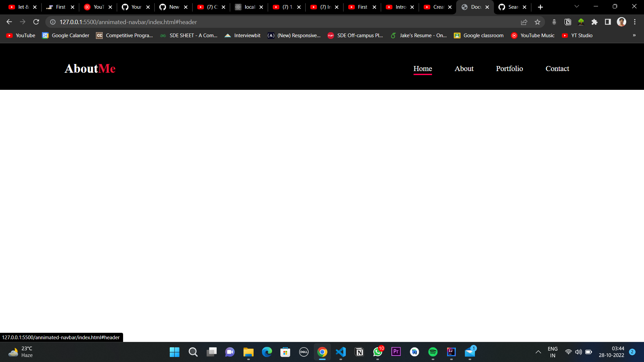Expand hidden system tray icons
The image size is (644, 362).
[x=538, y=352]
